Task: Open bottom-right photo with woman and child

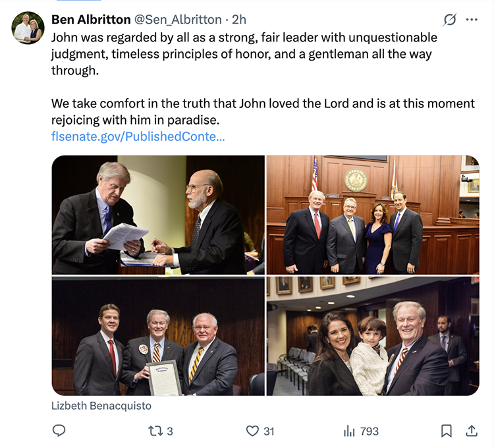Action: click(x=372, y=336)
